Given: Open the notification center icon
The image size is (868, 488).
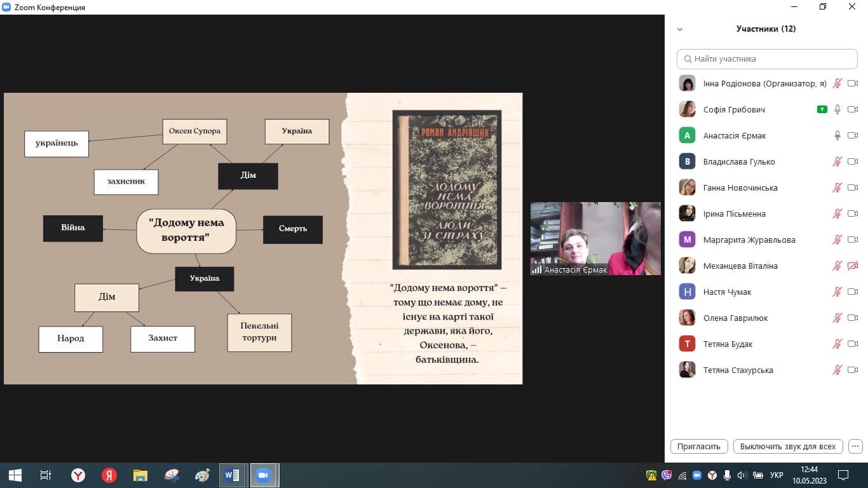Looking at the screenshot, I should [x=843, y=475].
